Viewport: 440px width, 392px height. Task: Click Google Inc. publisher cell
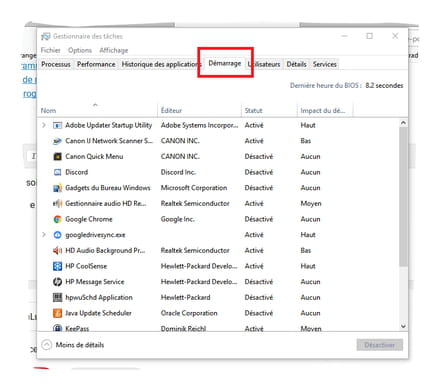(x=177, y=219)
